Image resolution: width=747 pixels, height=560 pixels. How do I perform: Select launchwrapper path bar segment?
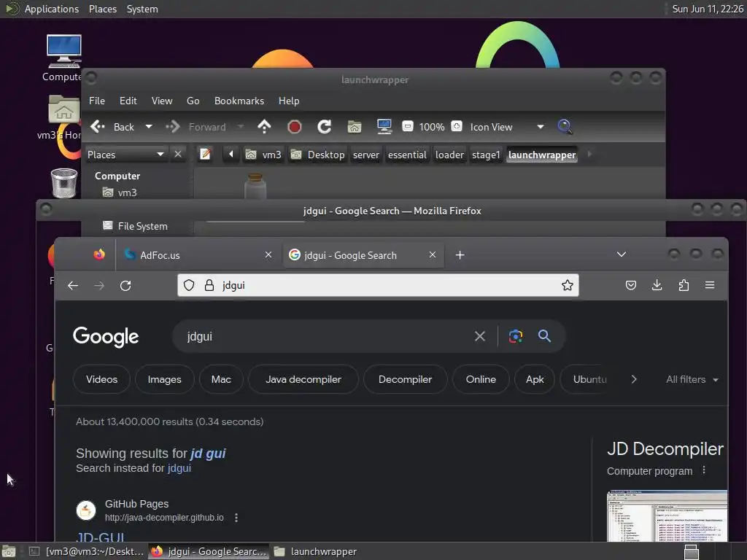(542, 155)
